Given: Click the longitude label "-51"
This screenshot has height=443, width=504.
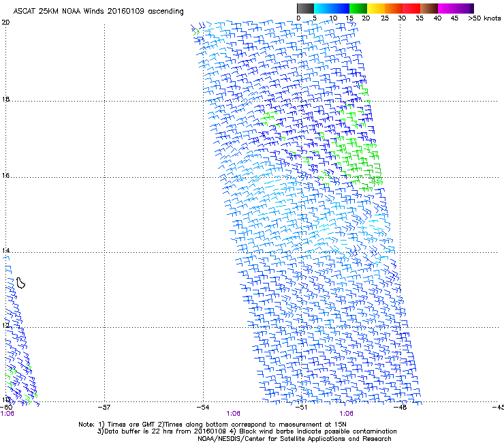Looking at the screenshot, I should point(301,408).
